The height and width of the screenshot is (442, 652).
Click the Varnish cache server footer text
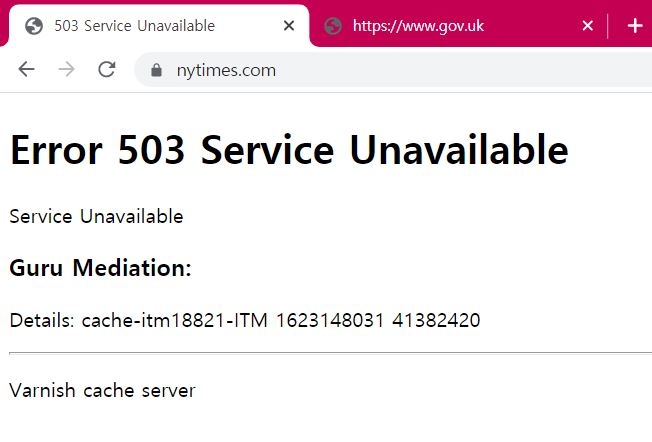pos(102,390)
